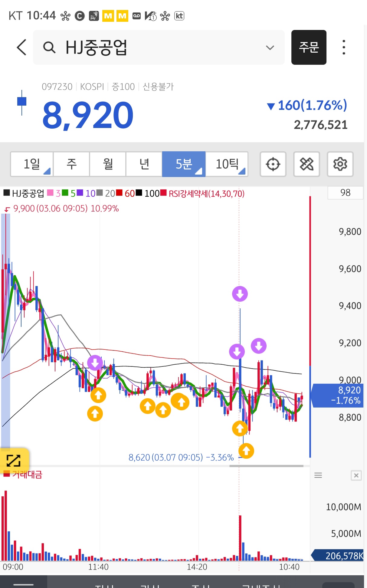Tap the red 60 moving average legend

tap(126, 193)
